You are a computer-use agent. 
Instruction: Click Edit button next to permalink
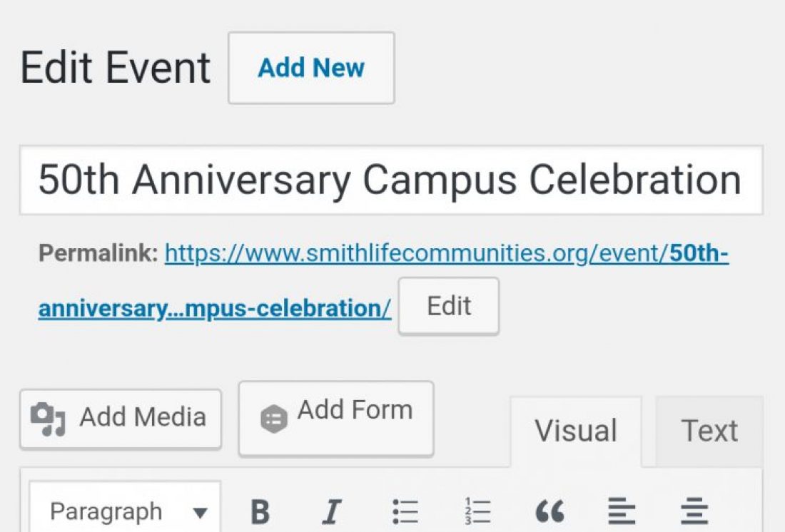point(448,307)
